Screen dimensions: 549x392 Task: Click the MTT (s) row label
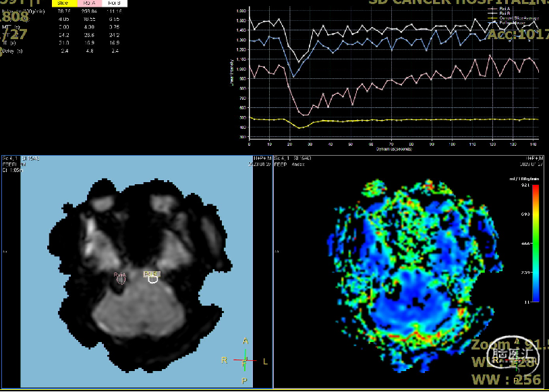(x=11, y=27)
